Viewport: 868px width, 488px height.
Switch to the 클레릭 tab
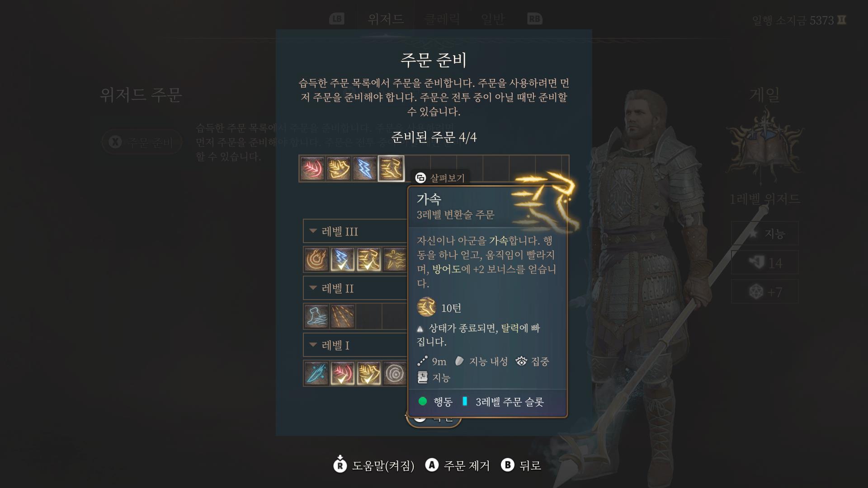442,19
